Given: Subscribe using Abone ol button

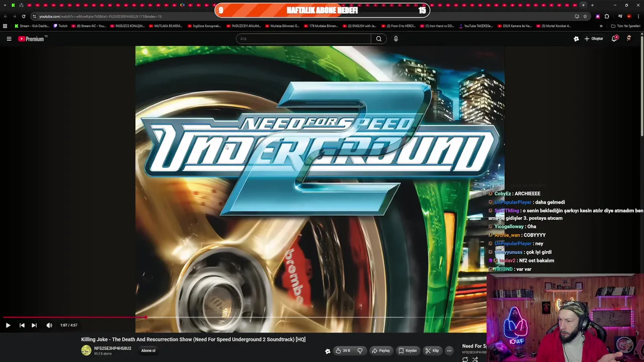Looking at the screenshot, I should point(148,350).
